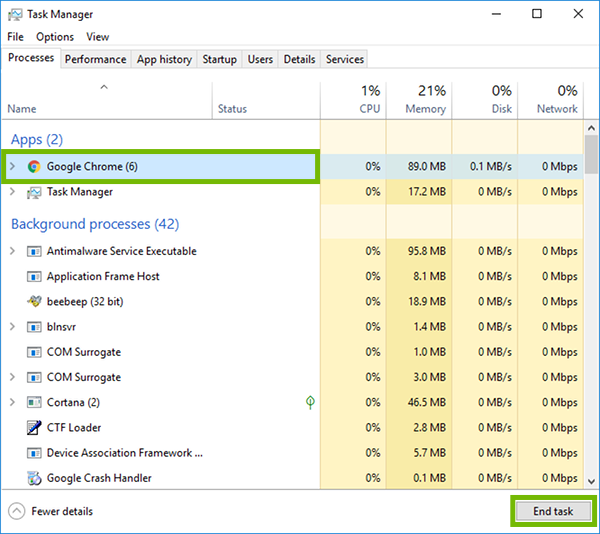This screenshot has height=534, width=600.
Task: Click the Antimalware Service Executable icon
Action: point(34,251)
